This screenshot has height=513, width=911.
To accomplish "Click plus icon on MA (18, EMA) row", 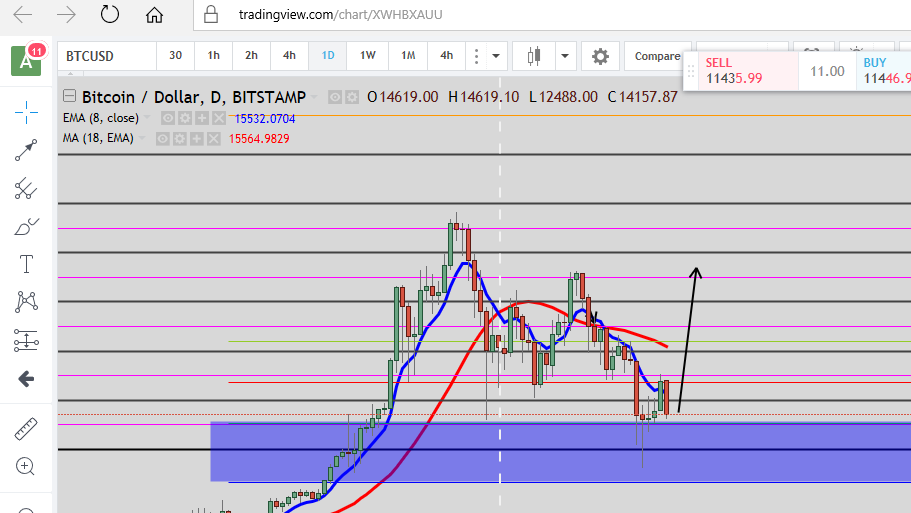I will [x=197, y=139].
